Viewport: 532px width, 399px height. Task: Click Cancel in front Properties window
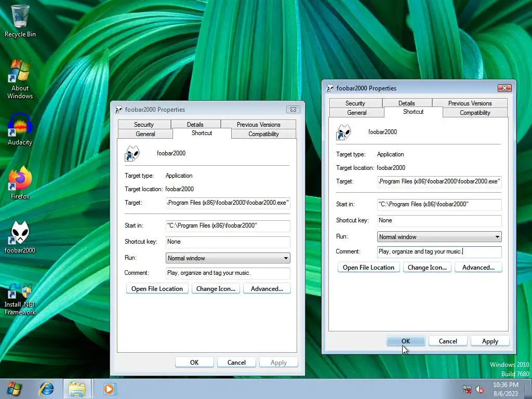click(x=448, y=341)
